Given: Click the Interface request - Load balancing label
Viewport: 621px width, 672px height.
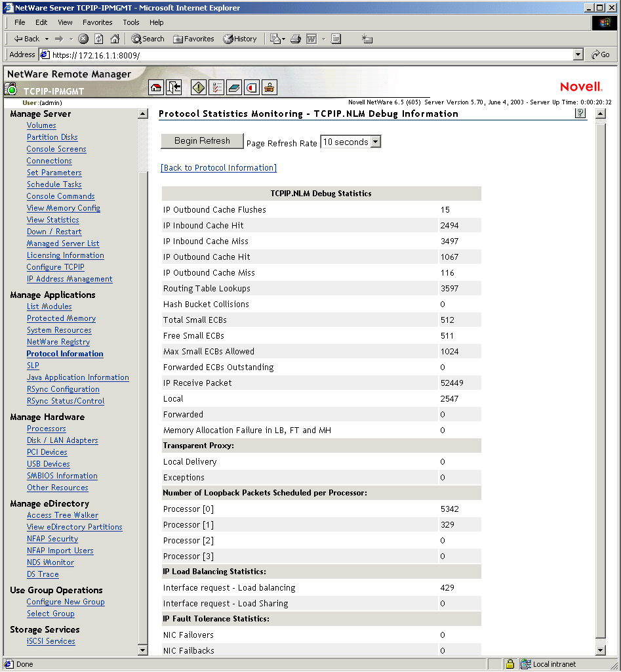Looking at the screenshot, I should point(229,588).
